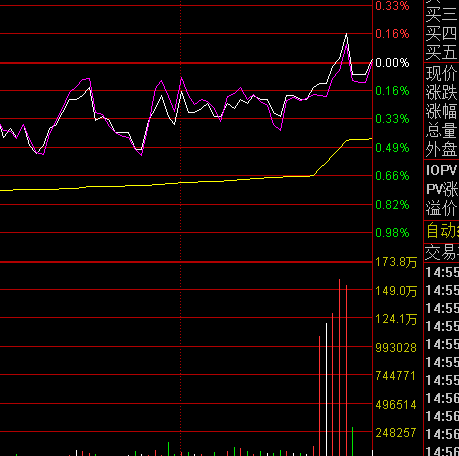Click the PV涨 label

(442, 189)
